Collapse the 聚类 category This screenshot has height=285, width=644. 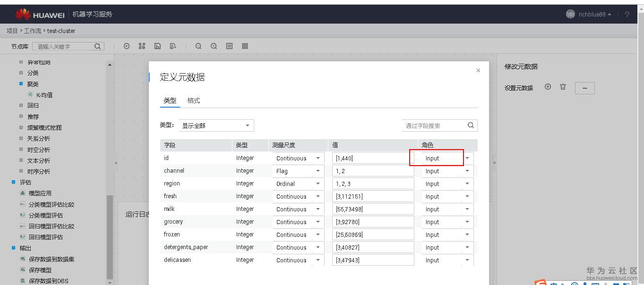(21, 84)
